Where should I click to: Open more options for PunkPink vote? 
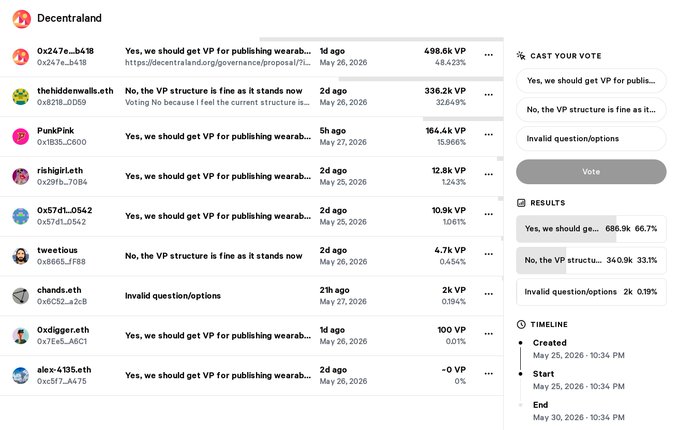[x=488, y=134]
